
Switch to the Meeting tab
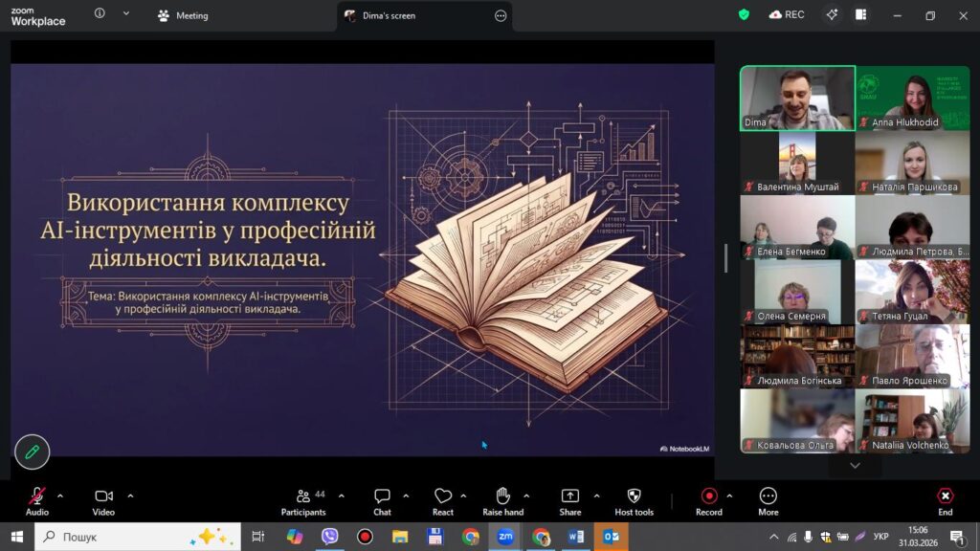tap(183, 16)
